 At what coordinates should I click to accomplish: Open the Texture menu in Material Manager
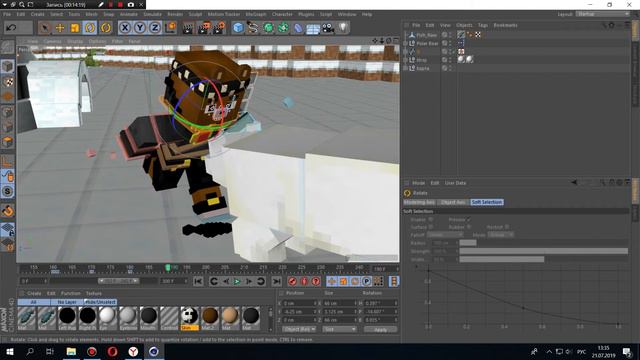94,293
